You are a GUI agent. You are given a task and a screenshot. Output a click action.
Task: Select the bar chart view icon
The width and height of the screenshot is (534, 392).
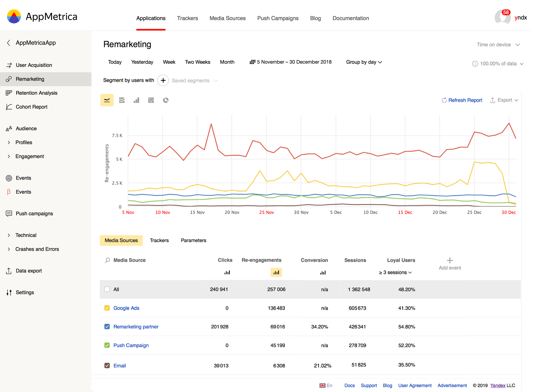[x=136, y=100]
